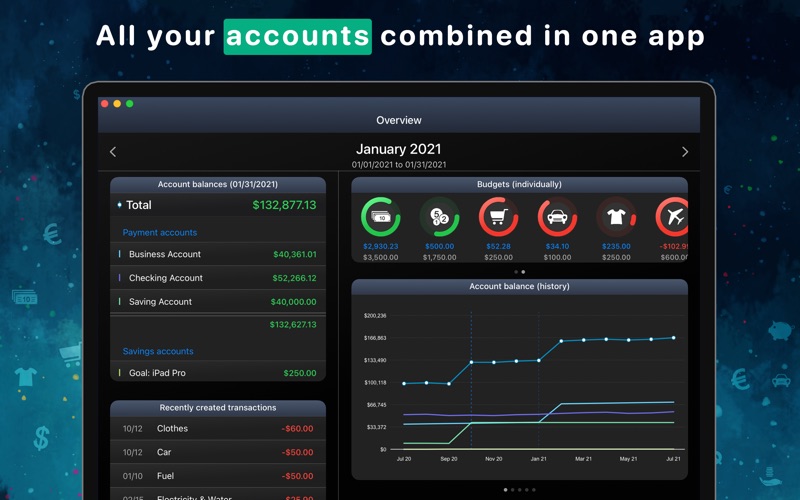This screenshot has width=800, height=500.
Task: Select the Saving Account row
Action: click(x=218, y=302)
